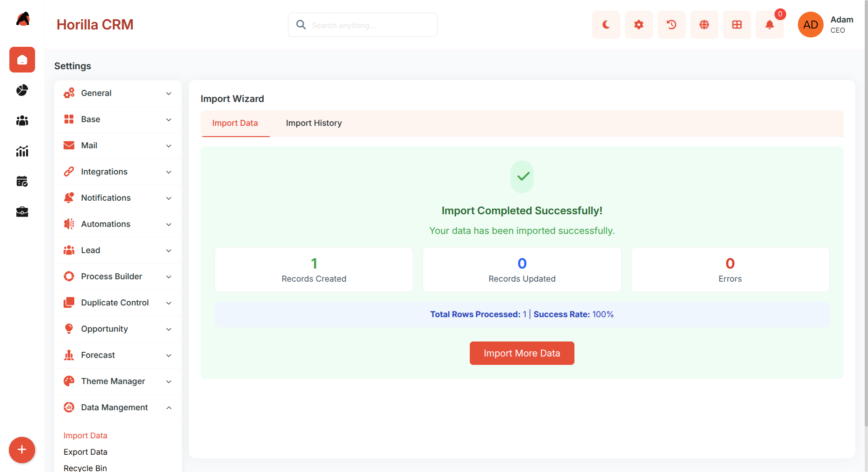Click the Horilla logo icon
This screenshot has height=472, width=868.
22,19
